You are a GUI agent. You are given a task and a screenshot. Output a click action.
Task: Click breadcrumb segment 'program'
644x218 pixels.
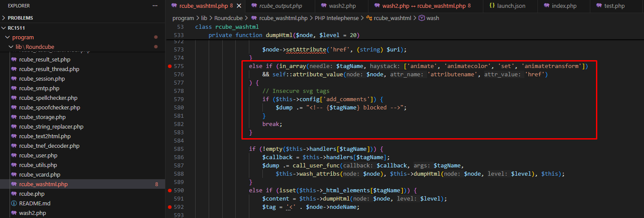(x=183, y=18)
